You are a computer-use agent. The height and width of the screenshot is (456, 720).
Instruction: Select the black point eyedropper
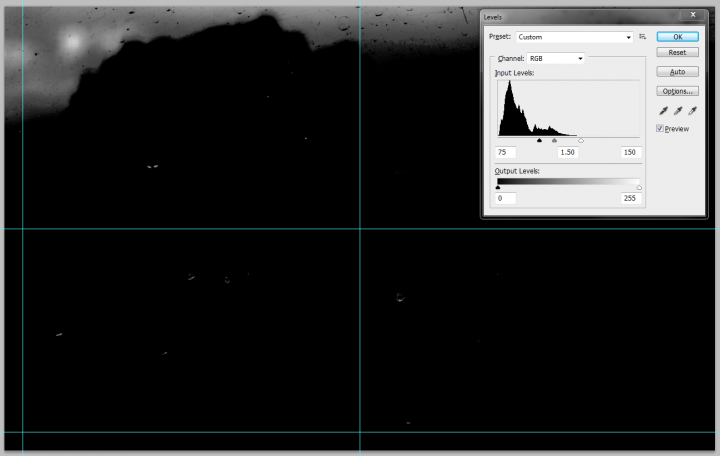[x=662, y=110]
